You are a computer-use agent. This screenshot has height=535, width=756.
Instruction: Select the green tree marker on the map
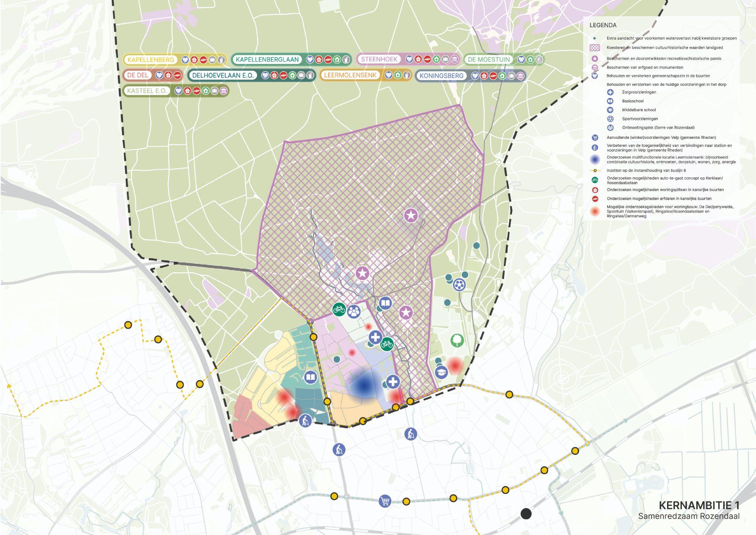click(457, 340)
